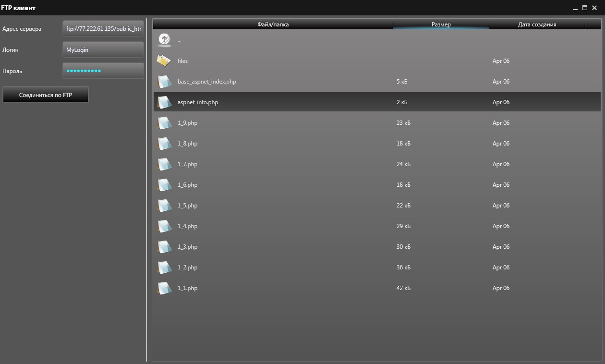Select the 1_9.php file icon
Image resolution: width=605 pixels, height=364 pixels.
click(164, 123)
